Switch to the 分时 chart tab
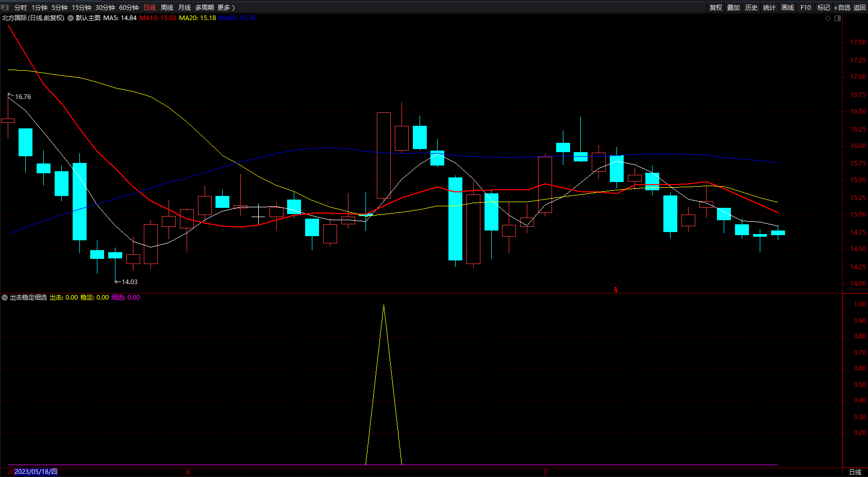This screenshot has width=868, height=477. (x=21, y=7)
